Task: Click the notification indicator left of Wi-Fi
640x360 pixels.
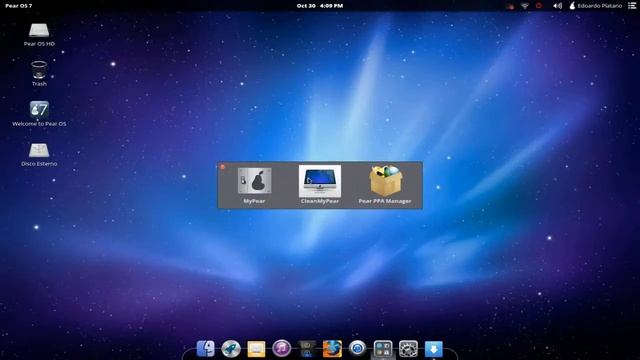Action: coord(510,6)
